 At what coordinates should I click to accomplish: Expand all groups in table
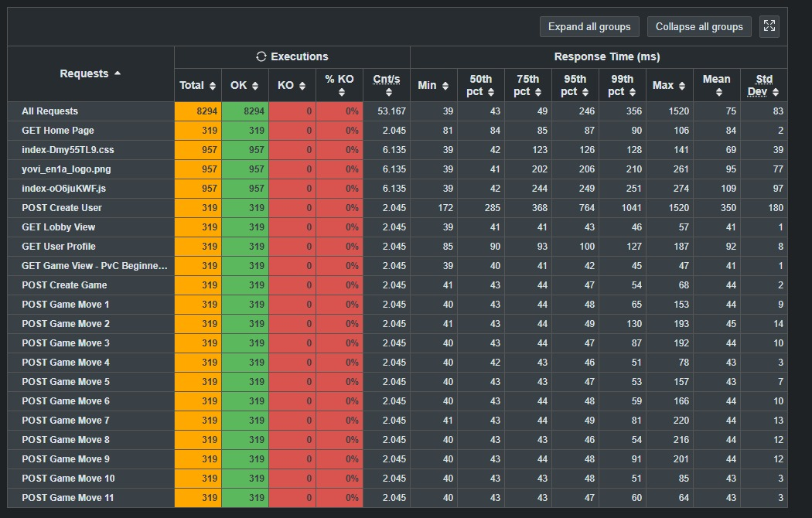point(589,26)
